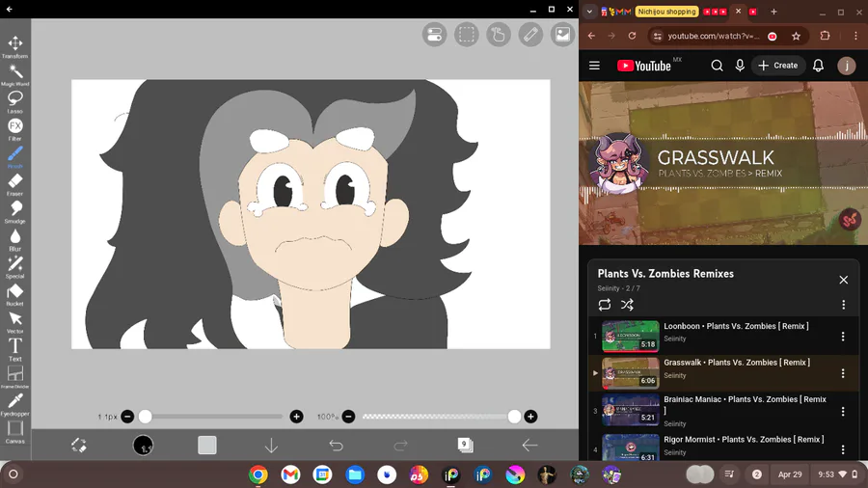Toggle playlist loop
This screenshot has height=488, width=868.
(605, 305)
